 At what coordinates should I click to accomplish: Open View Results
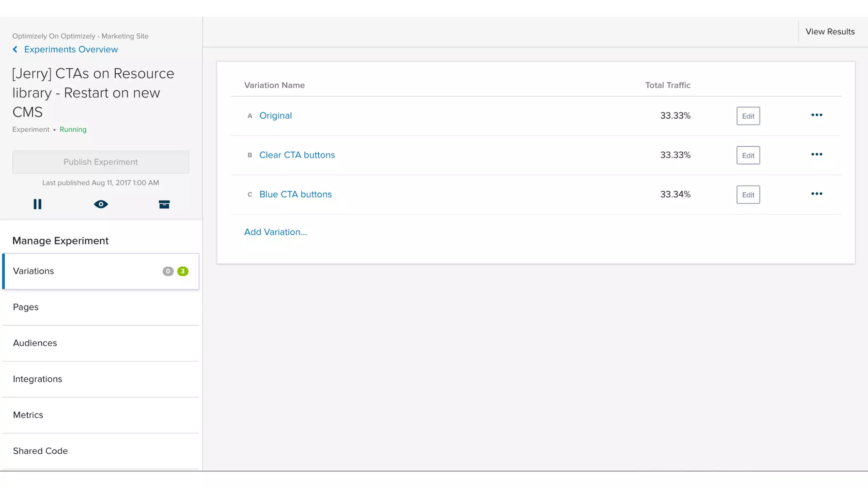click(830, 32)
